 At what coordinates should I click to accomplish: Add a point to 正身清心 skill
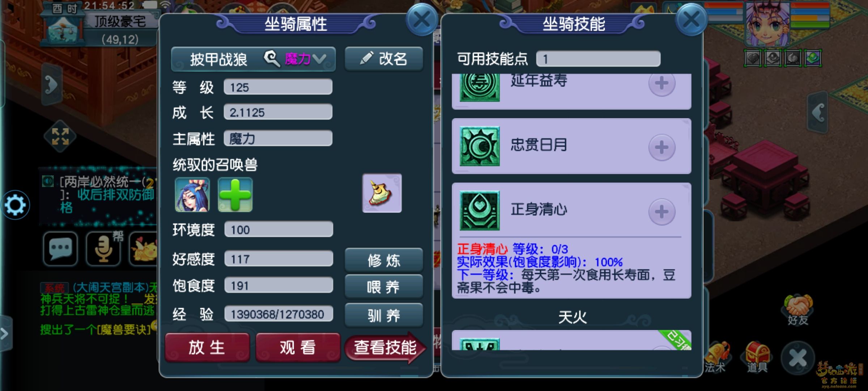pos(661,212)
